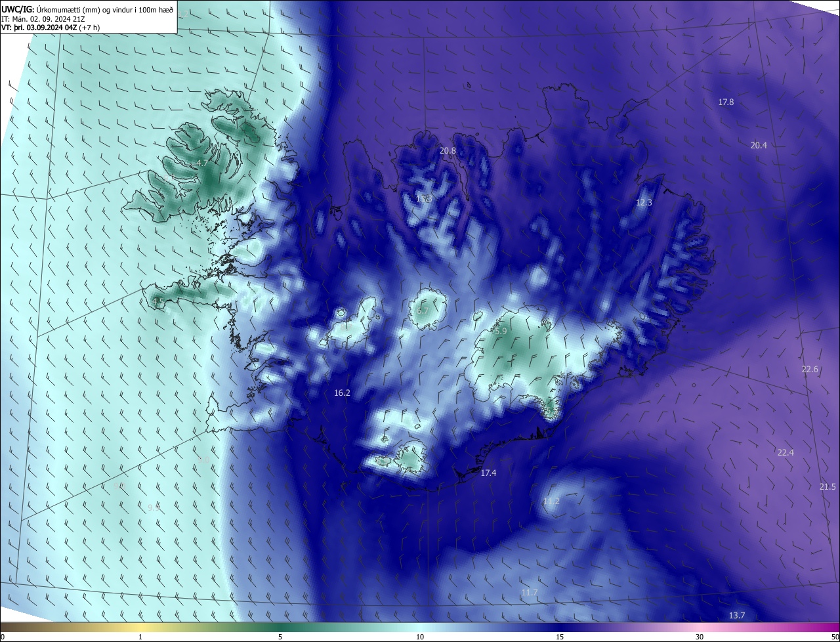The height and width of the screenshot is (642, 840).
Task: Click the valid time 'VT: Þri. 03.09.2024 04Z (+7 h)'
Action: [x=51, y=28]
